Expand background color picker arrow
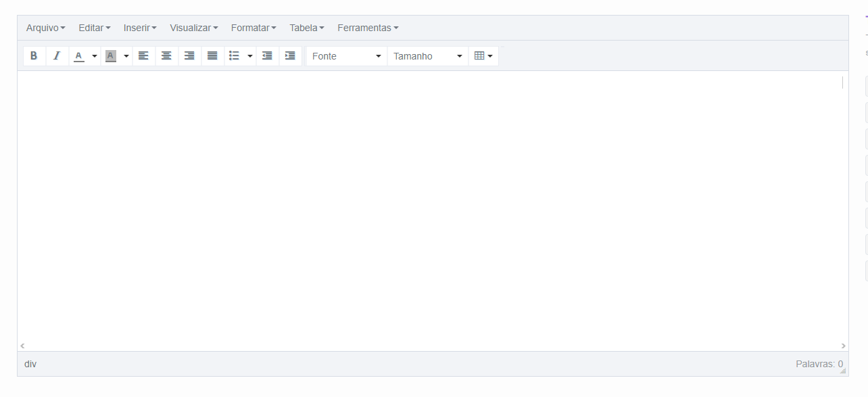The height and width of the screenshot is (397, 868). (x=126, y=56)
